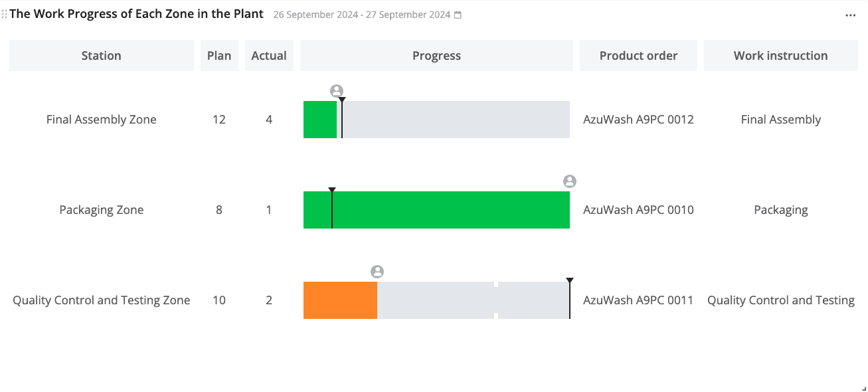Image resolution: width=868 pixels, height=392 pixels.
Task: Click Quality Control plan marker triangle
Action: click(x=570, y=281)
